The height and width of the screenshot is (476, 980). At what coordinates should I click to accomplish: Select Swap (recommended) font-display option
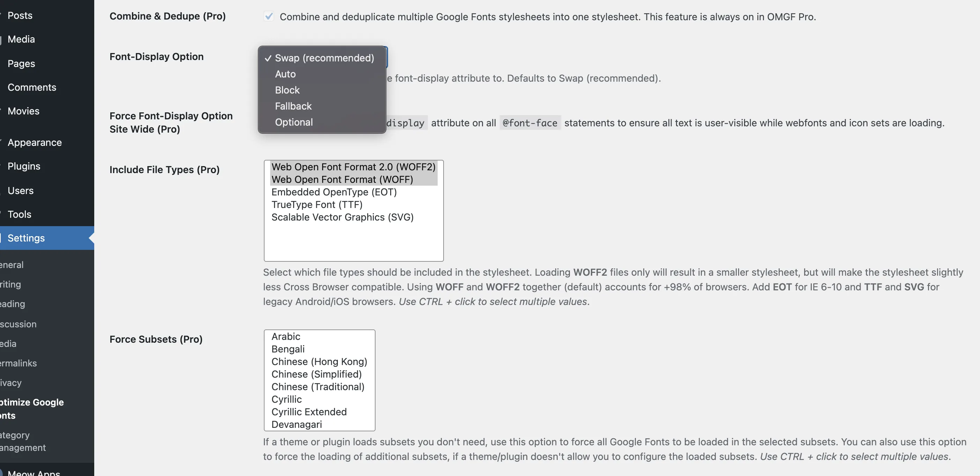click(324, 58)
